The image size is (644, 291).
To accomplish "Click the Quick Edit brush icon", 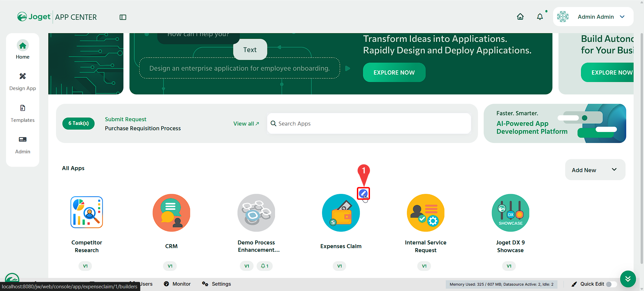I will [x=574, y=284].
